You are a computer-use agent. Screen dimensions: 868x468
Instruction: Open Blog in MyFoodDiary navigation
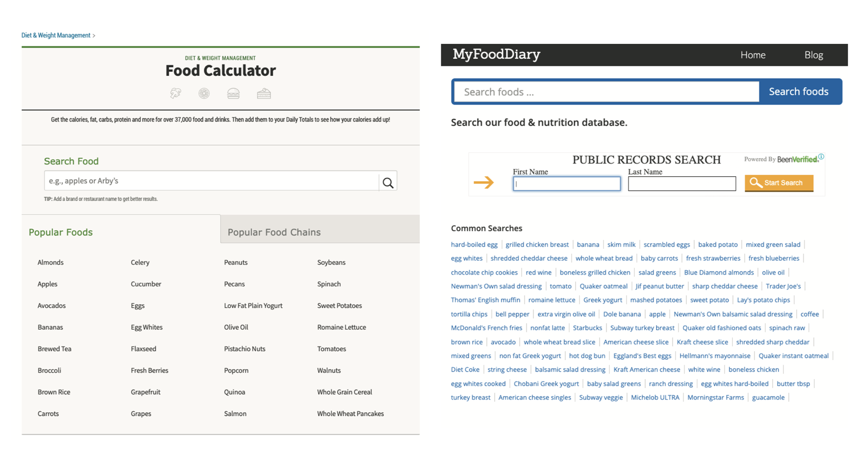click(x=814, y=55)
